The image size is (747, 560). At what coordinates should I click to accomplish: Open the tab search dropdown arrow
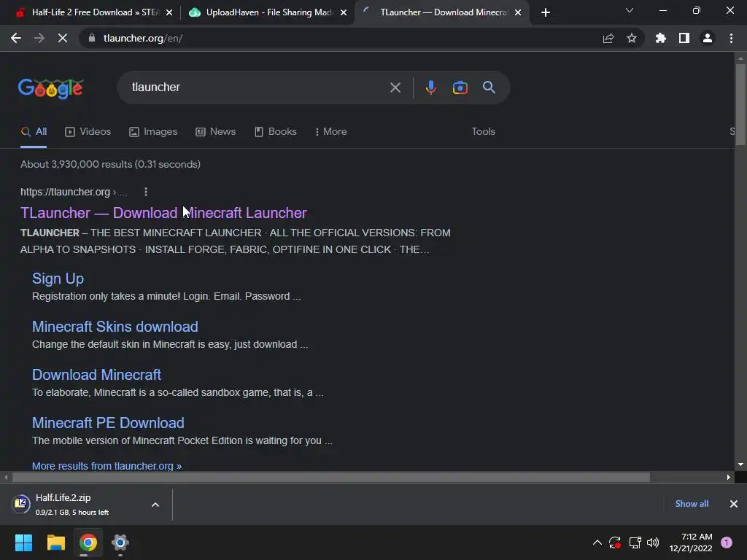click(x=630, y=10)
